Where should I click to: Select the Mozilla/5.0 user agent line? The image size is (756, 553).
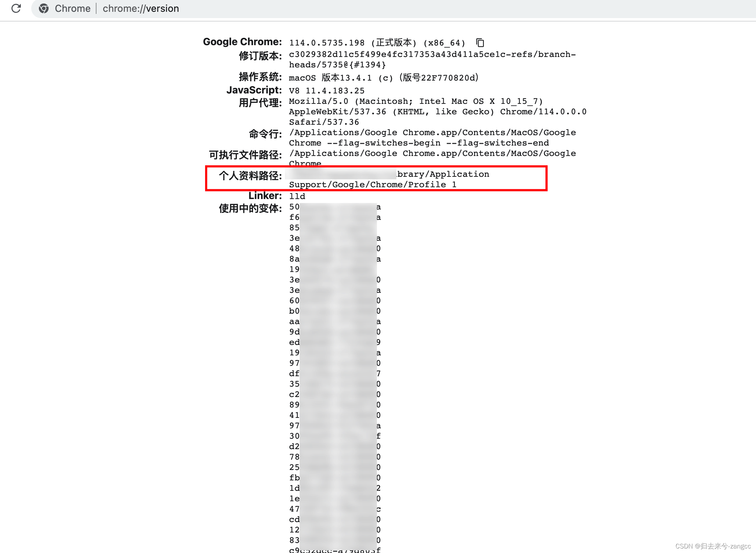coord(416,101)
